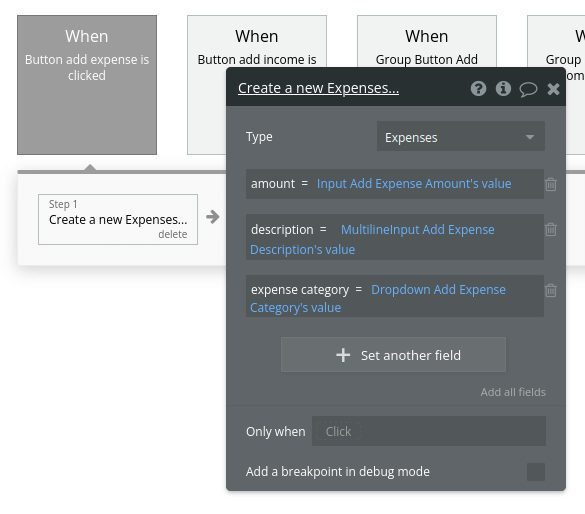Image resolution: width=585 pixels, height=514 pixels.
Task: Click the Type dropdown arrow
Action: click(x=529, y=137)
